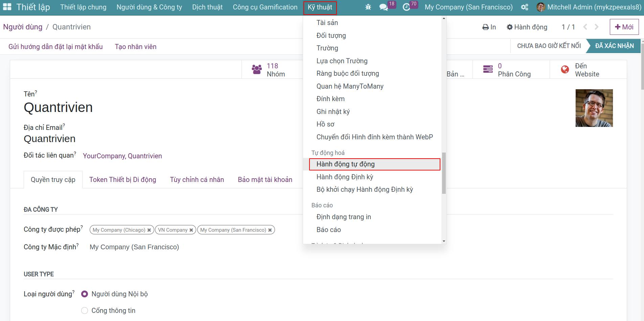Viewport: 644px width, 321px height.
Task: Select Ràng buộc đối tượng entry
Action: tap(348, 73)
